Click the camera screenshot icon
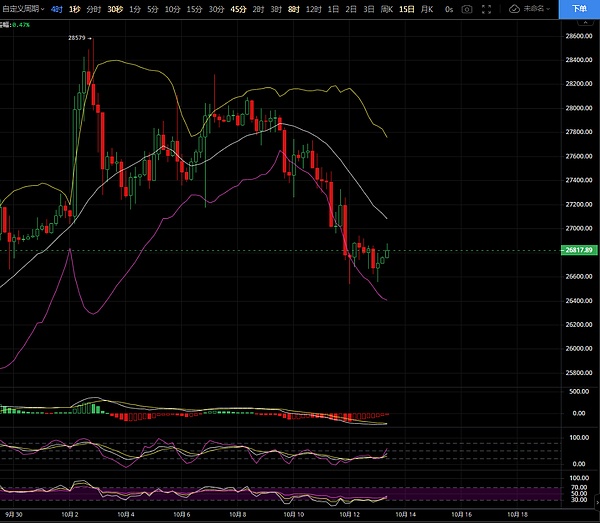Image resolution: width=600 pixels, height=523 pixels. point(468,8)
